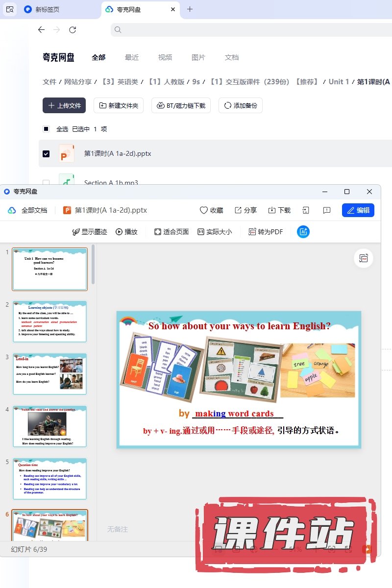Check the Section A 1b.mp3 checkbox
The width and height of the screenshot is (392, 588).
46,182
